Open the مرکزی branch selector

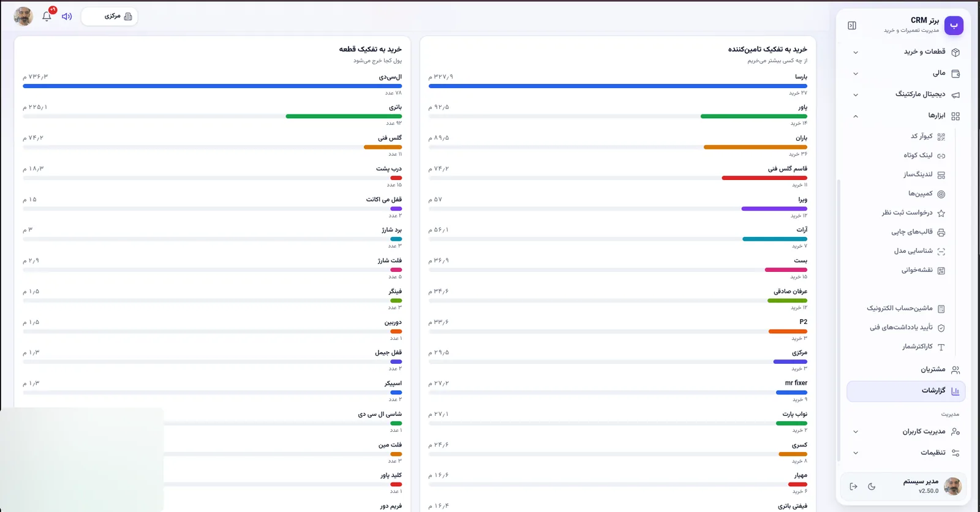coord(109,17)
